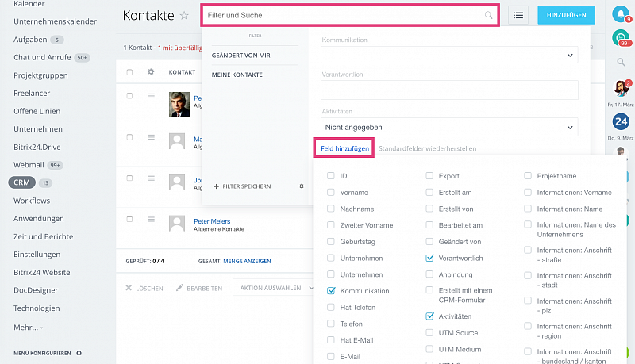Apply the Meine Kontakte filter
The image size is (635, 364).
[x=237, y=75]
